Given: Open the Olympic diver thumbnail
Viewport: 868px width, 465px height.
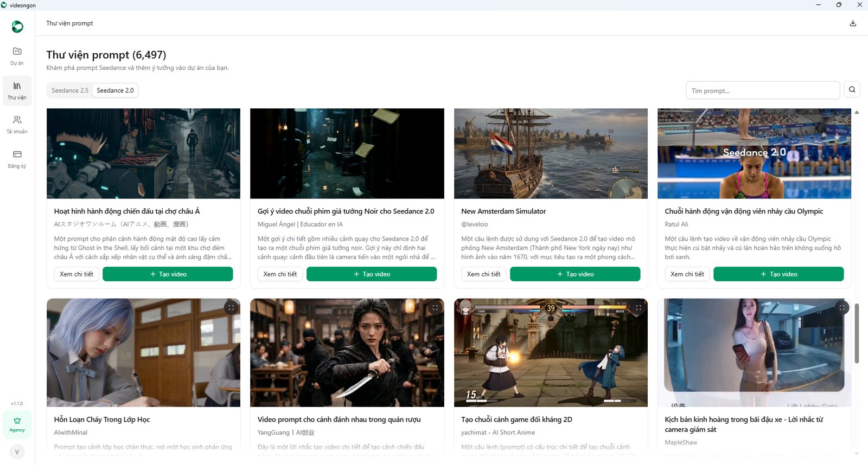Looking at the screenshot, I should tap(754, 153).
